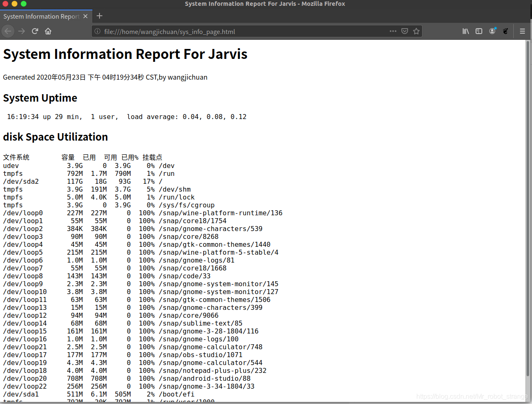Click /snap/notepad-plus-plus/232 mount point

(x=213, y=371)
